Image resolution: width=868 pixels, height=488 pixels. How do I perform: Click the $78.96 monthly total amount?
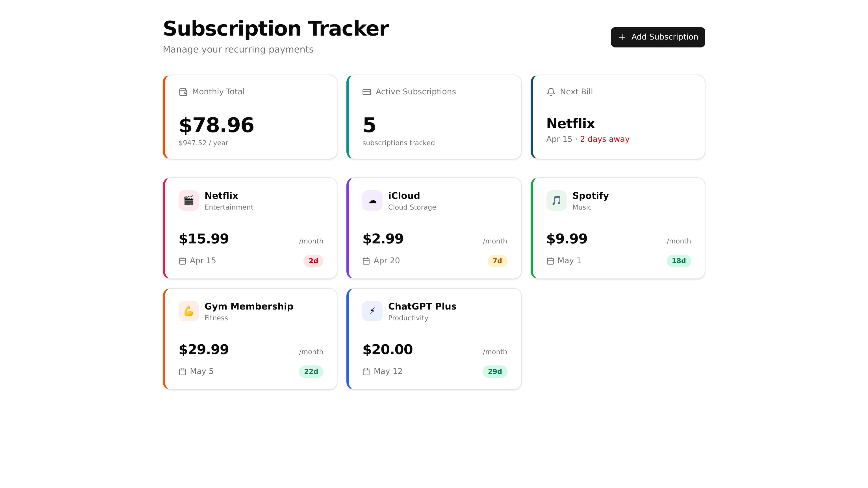tap(216, 125)
